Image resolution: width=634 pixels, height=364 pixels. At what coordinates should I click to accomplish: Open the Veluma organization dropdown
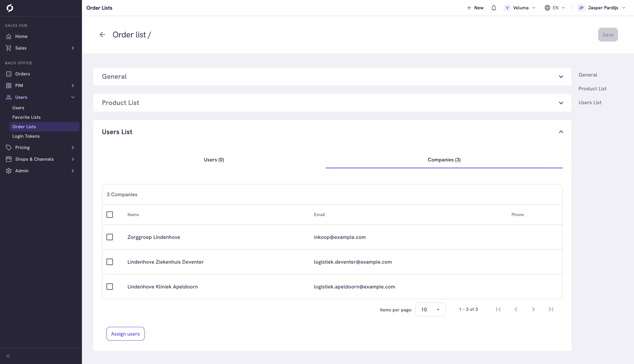(x=520, y=8)
